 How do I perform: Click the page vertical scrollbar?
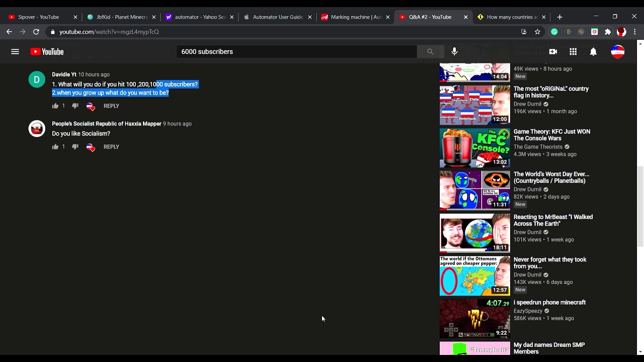(640, 206)
